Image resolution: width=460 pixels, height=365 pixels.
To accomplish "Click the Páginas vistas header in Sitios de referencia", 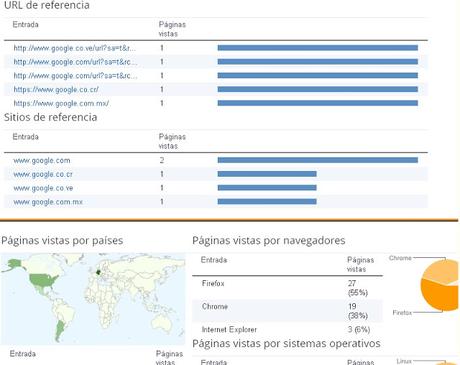I will tap(172, 141).
